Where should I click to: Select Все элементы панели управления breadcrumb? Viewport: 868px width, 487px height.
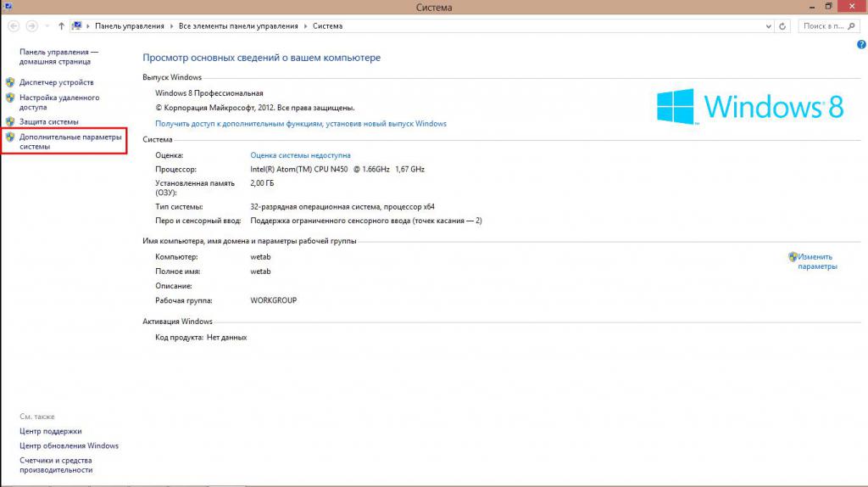click(x=238, y=26)
